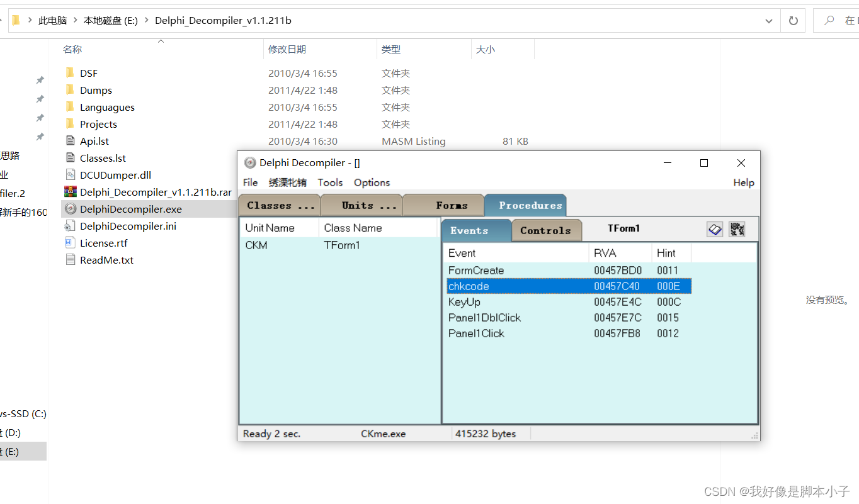
Task: Click the DCUDumper.dll file icon
Action: tap(70, 175)
